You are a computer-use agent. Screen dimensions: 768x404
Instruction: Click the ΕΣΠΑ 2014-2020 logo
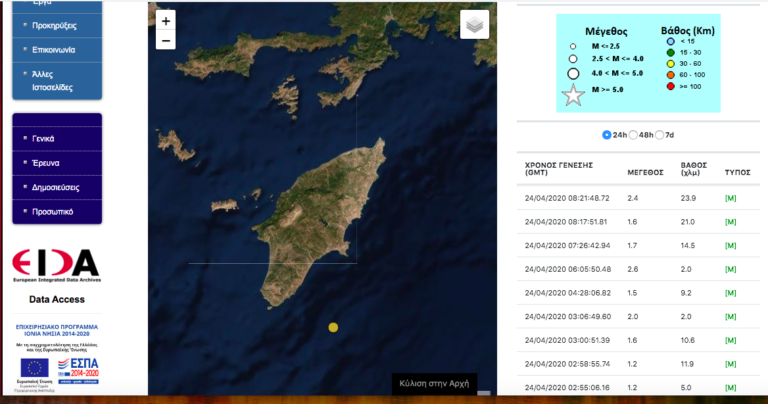(78, 371)
